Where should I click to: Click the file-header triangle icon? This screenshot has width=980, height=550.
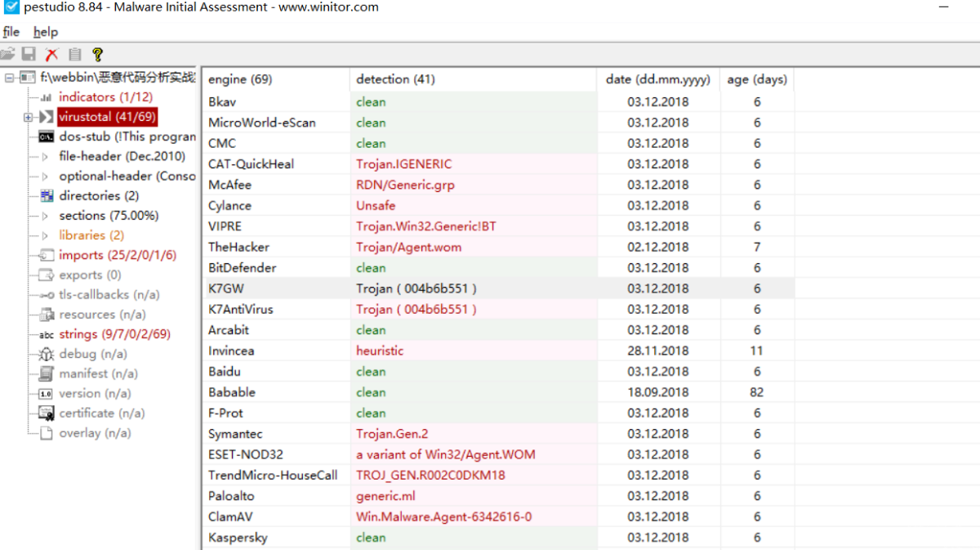point(45,156)
